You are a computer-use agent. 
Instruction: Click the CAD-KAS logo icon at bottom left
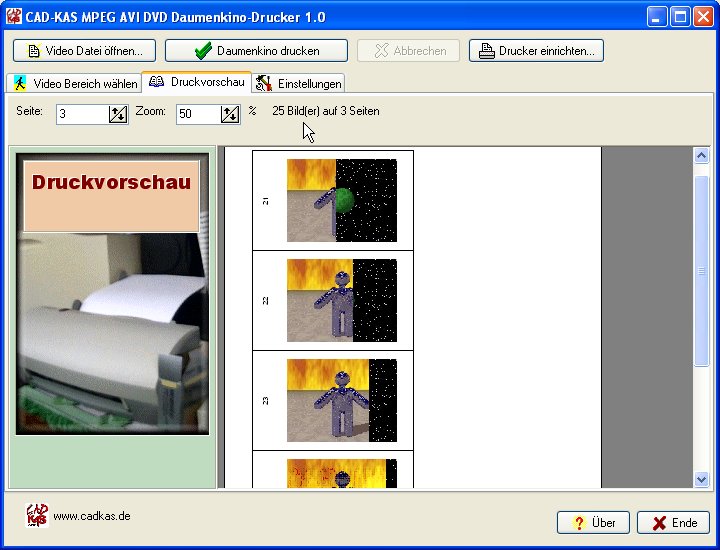click(x=36, y=515)
